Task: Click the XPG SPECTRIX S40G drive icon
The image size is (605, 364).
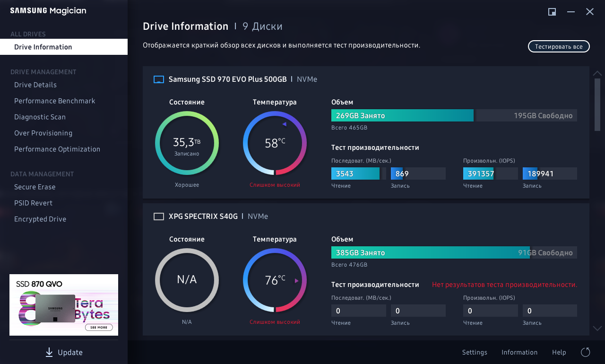Action: pyautogui.click(x=159, y=217)
